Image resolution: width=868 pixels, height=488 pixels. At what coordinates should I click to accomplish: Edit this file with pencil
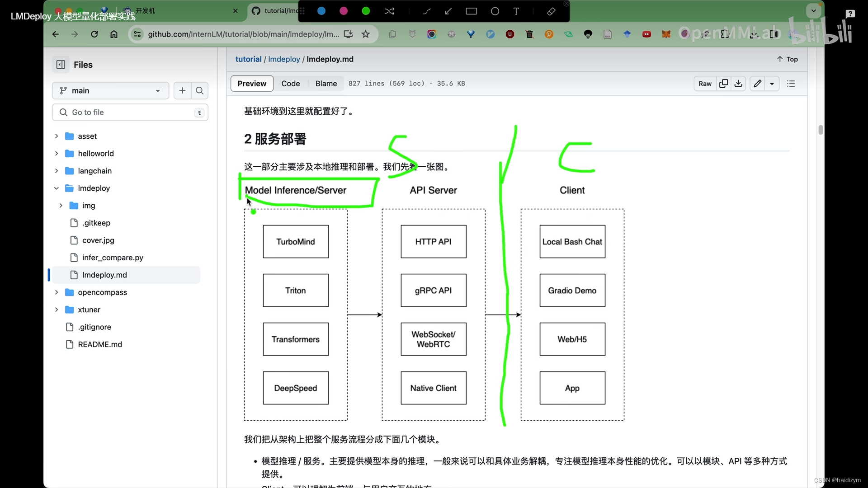tap(757, 84)
